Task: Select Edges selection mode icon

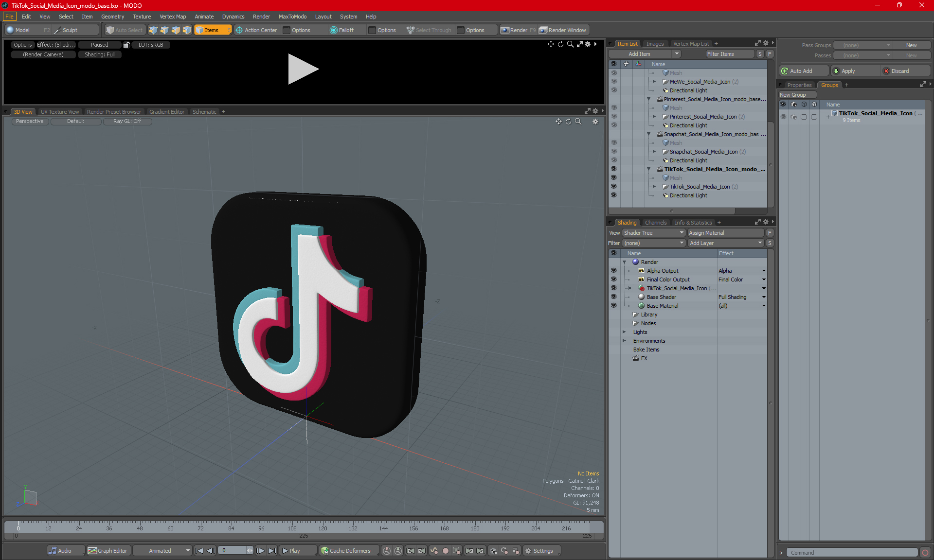Action: pyautogui.click(x=164, y=30)
